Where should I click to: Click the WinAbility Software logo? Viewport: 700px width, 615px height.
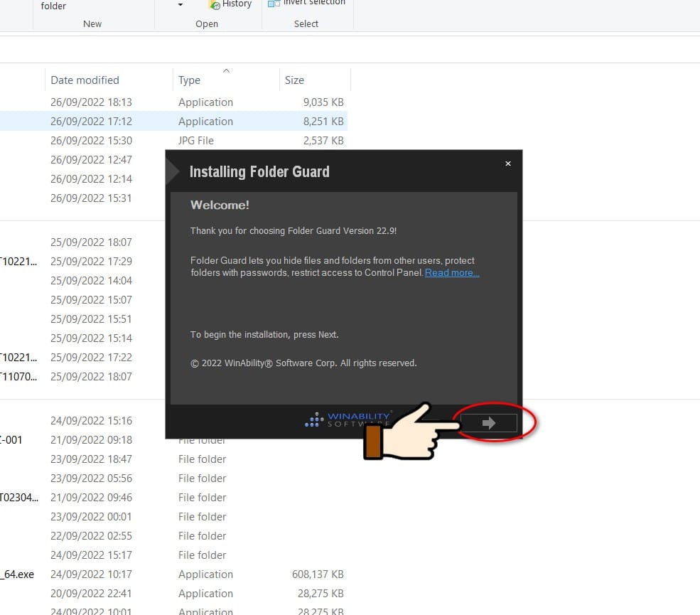(348, 419)
